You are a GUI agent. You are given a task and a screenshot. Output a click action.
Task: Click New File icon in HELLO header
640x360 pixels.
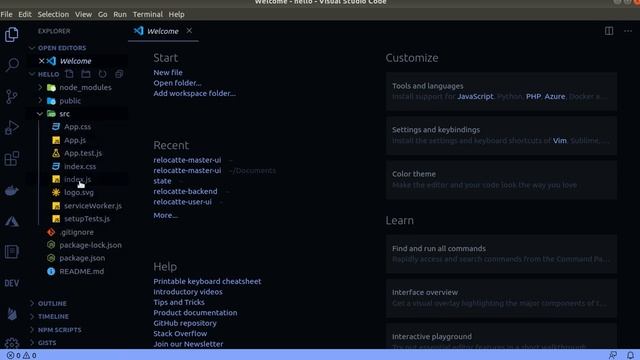[x=69, y=74]
